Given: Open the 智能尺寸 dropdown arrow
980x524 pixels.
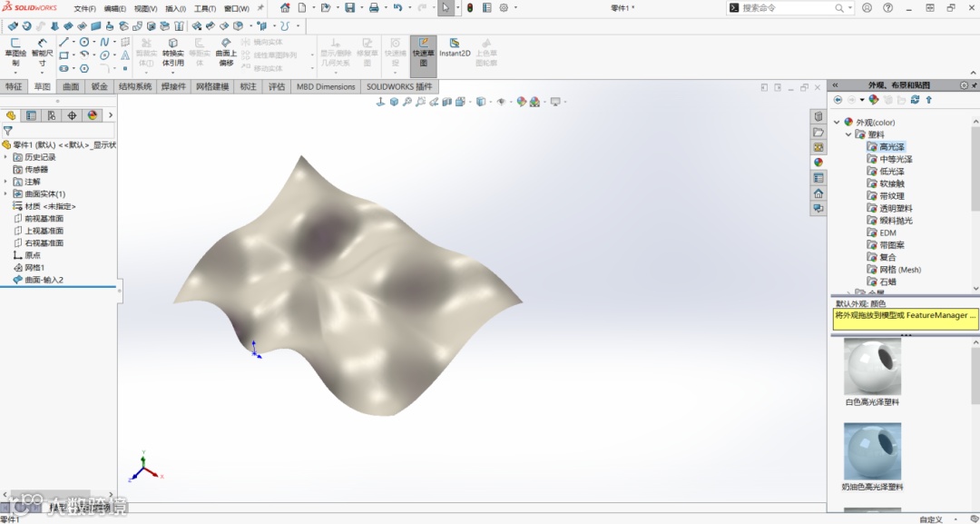Looking at the screenshot, I should (x=42, y=73).
